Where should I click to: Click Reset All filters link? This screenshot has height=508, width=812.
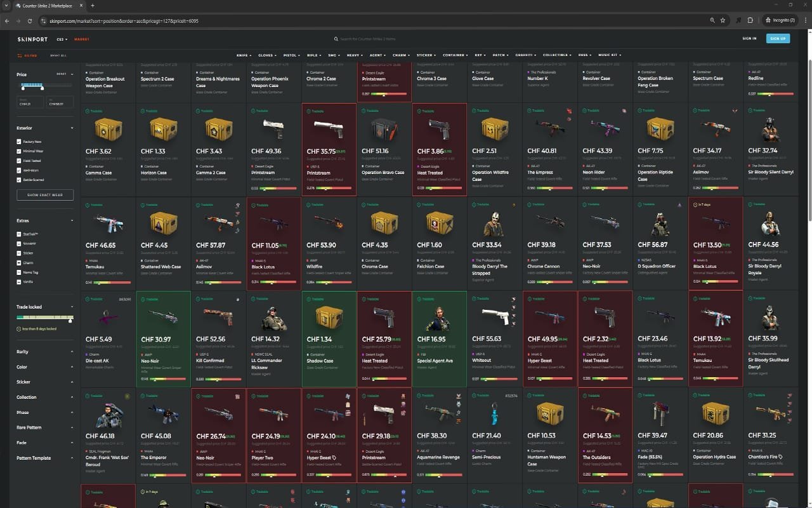[57, 55]
